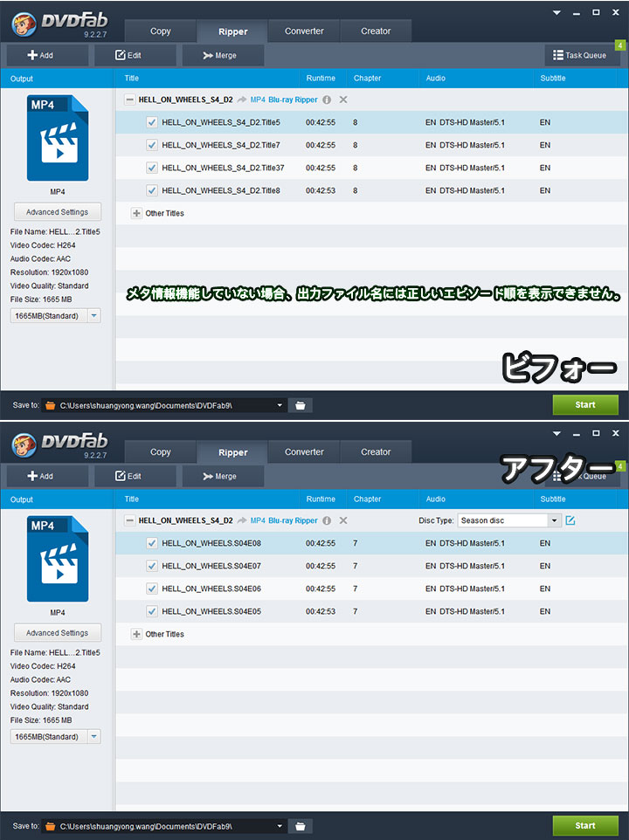Click the green Start button in After window
This screenshot has width=629, height=840.
pos(585,825)
